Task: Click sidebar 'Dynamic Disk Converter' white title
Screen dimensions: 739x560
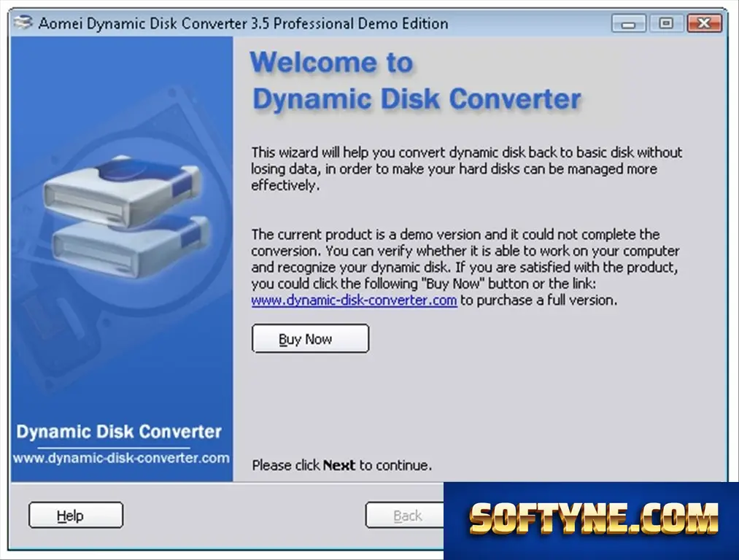Action: click(x=119, y=432)
